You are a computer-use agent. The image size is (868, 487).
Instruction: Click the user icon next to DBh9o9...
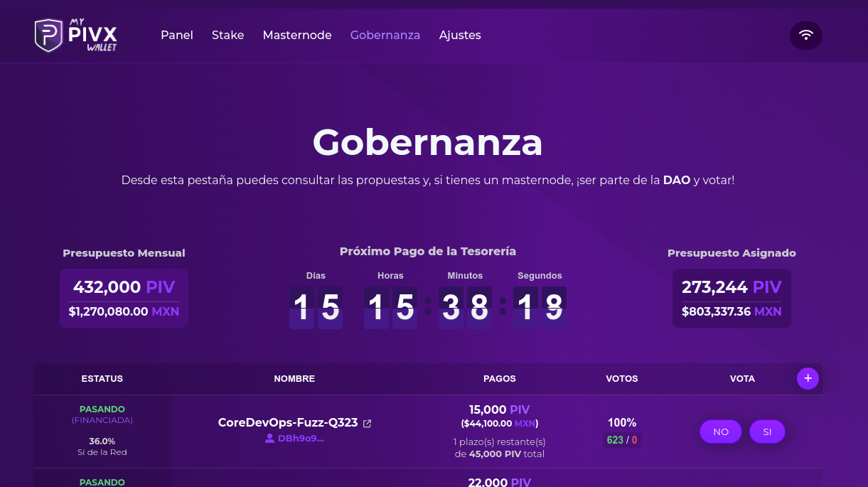coord(269,439)
